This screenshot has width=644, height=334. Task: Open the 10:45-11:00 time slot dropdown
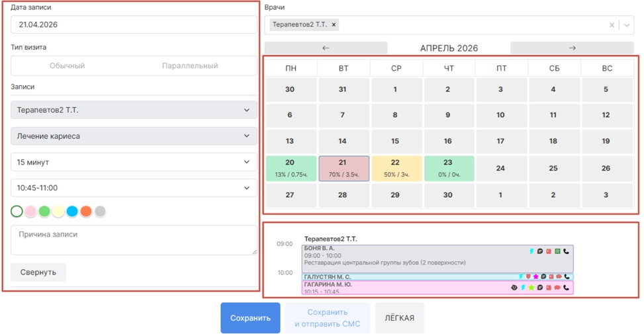coord(134,188)
